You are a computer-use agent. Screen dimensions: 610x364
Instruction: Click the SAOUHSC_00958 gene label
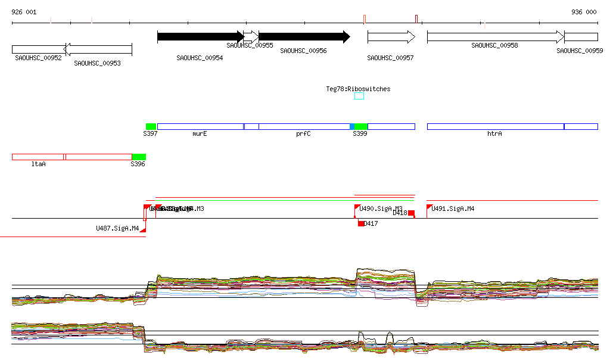(494, 45)
